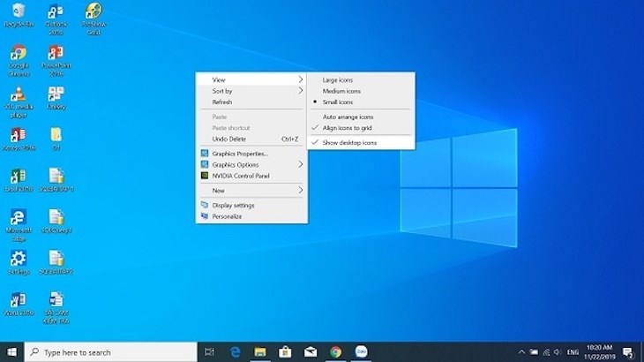644x362 pixels.
Task: Launch Google Chrome from the desktop
Action: click(x=18, y=54)
